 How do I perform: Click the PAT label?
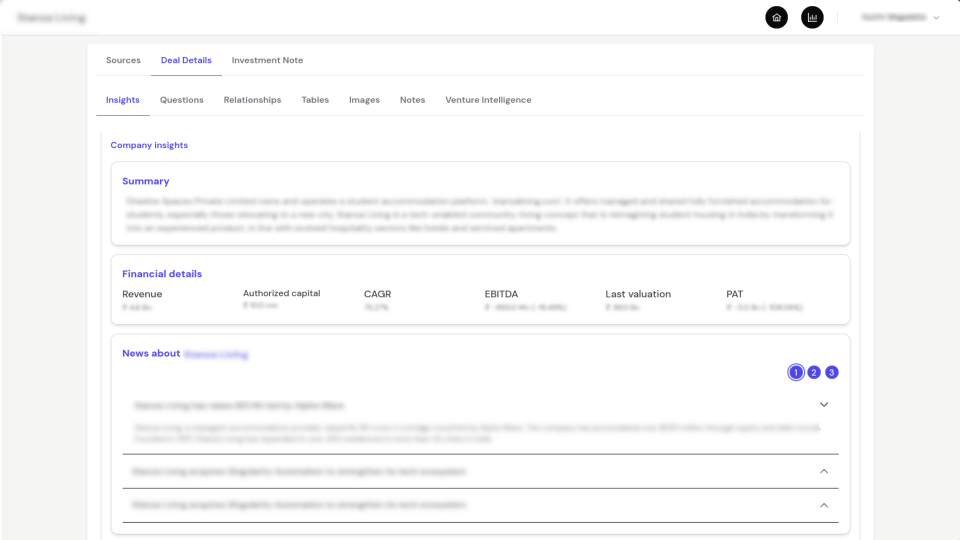tap(734, 294)
